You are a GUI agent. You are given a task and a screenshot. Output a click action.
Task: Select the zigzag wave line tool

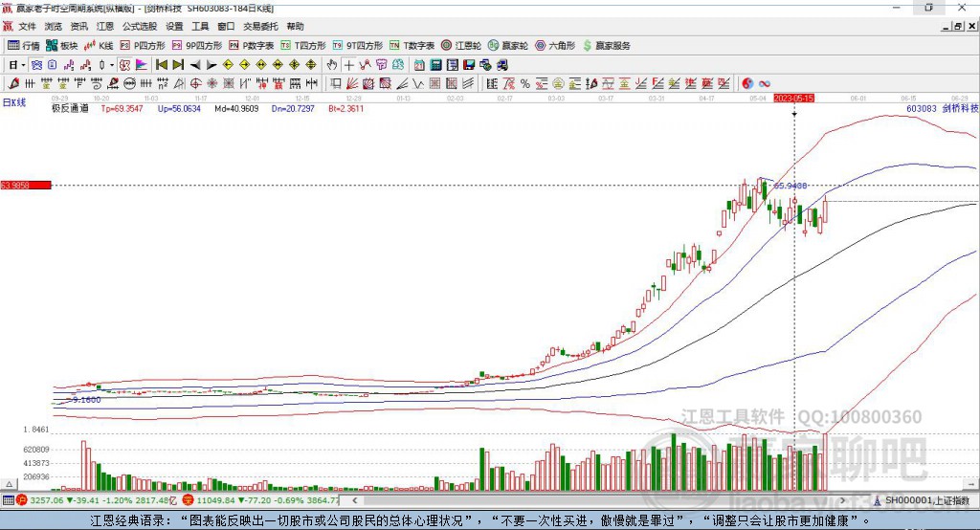418,84
